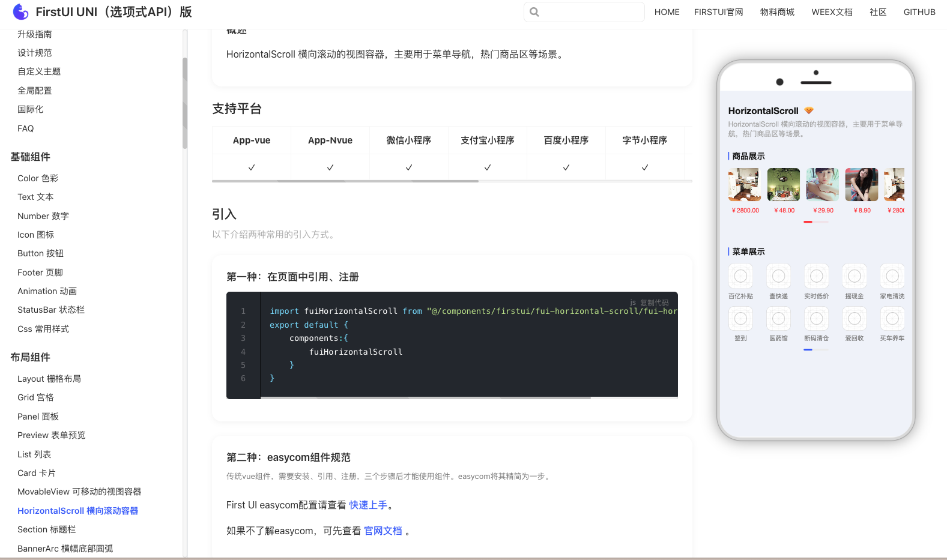Open MovableView 可移动的视图容器 page
The image size is (947, 560).
pyautogui.click(x=79, y=492)
